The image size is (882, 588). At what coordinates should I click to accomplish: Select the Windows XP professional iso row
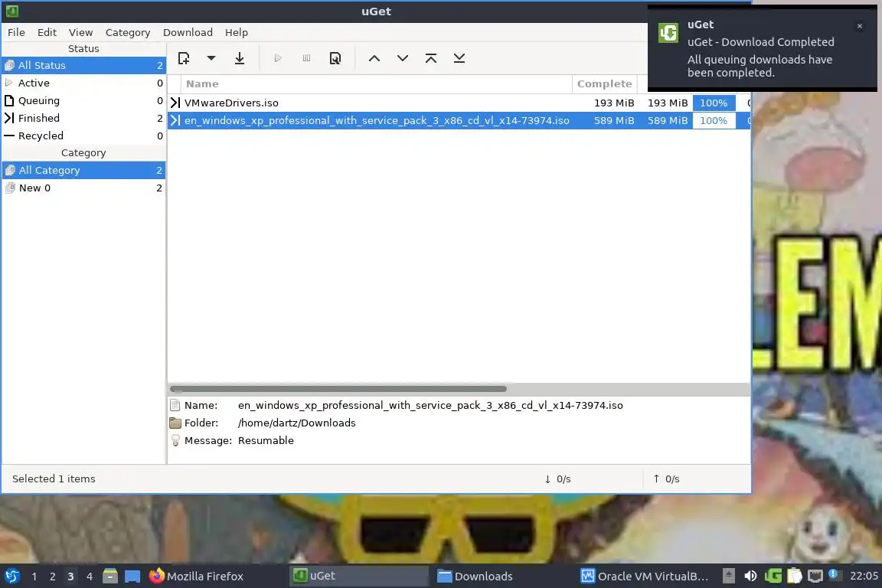(x=459, y=120)
